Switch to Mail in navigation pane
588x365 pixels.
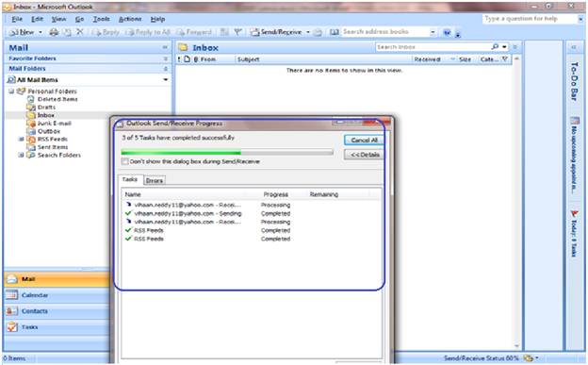click(x=57, y=279)
